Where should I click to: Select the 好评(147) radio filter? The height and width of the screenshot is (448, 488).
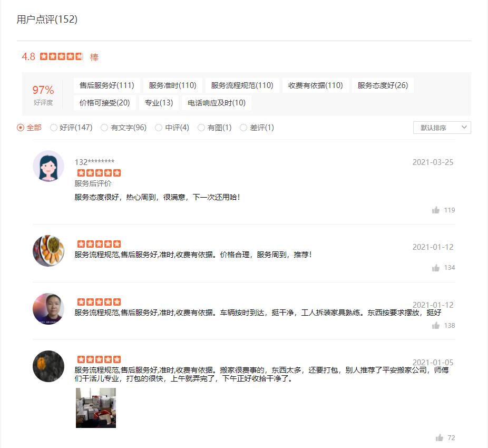pyautogui.click(x=54, y=128)
